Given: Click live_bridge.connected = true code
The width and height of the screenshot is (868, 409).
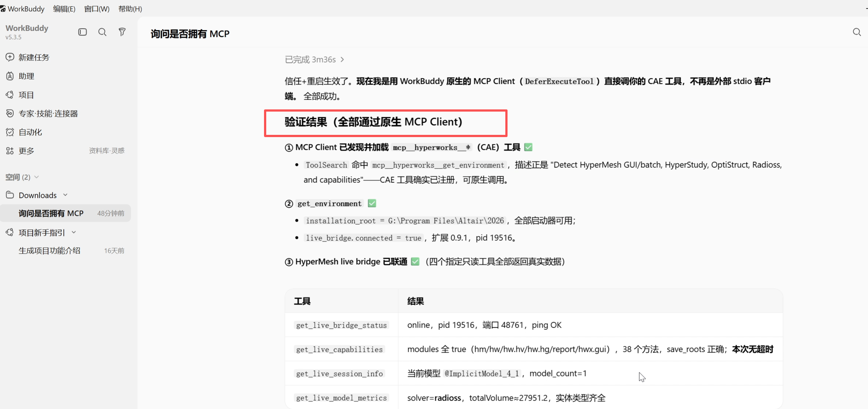Looking at the screenshot, I should click(x=363, y=238).
